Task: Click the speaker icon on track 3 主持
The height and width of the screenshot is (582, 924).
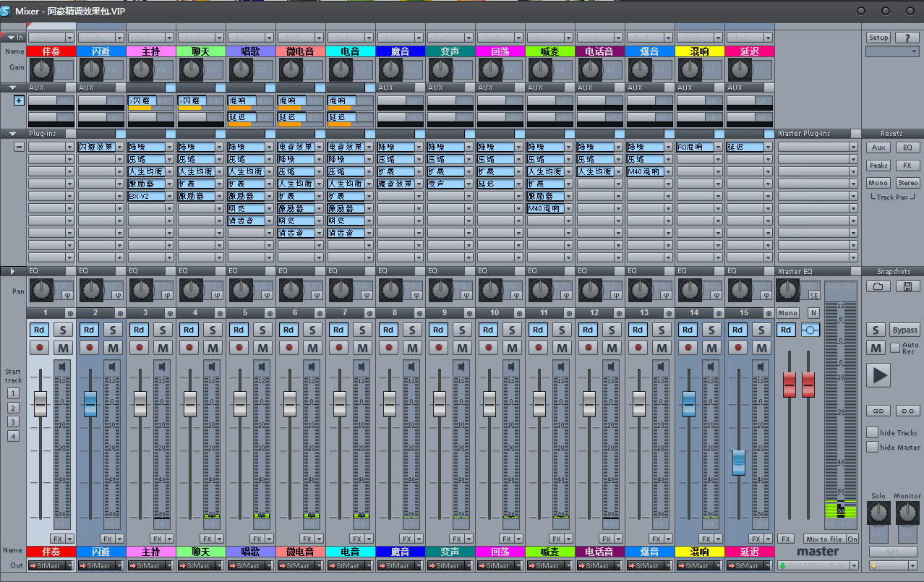Action: point(162,367)
